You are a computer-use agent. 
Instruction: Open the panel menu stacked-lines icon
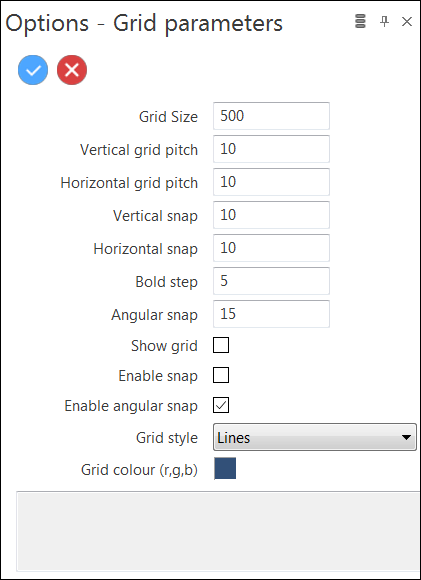(x=360, y=21)
